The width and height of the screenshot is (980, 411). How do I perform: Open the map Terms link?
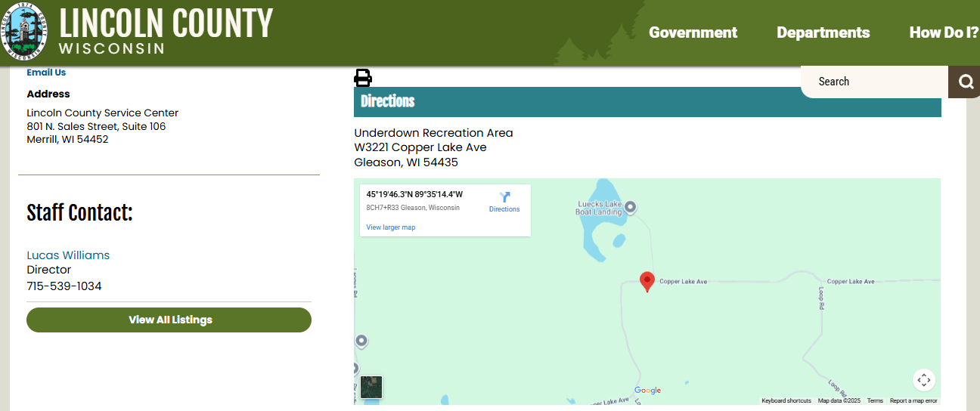875,401
